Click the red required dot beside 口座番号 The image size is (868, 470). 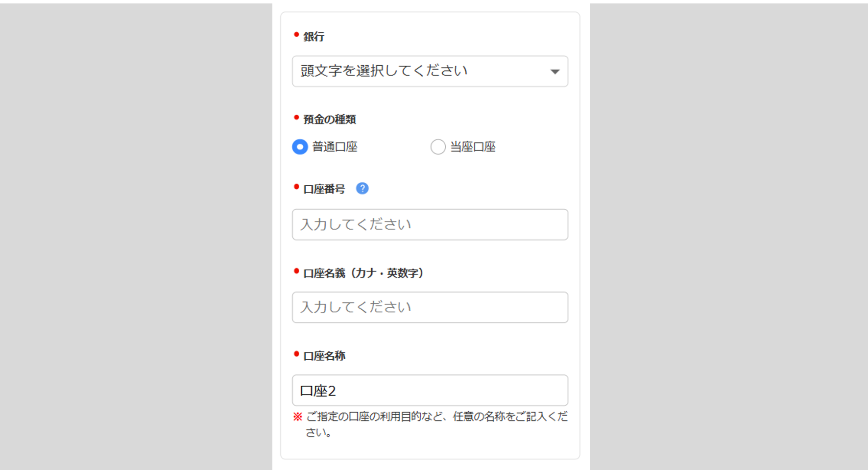tap(296, 187)
